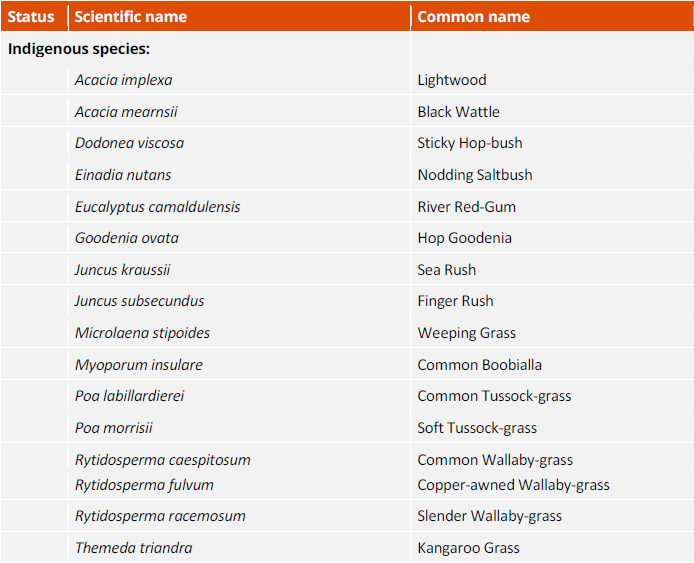Click Rytidosperma racemosum entry
The height and width of the screenshot is (563, 694).
point(160,516)
